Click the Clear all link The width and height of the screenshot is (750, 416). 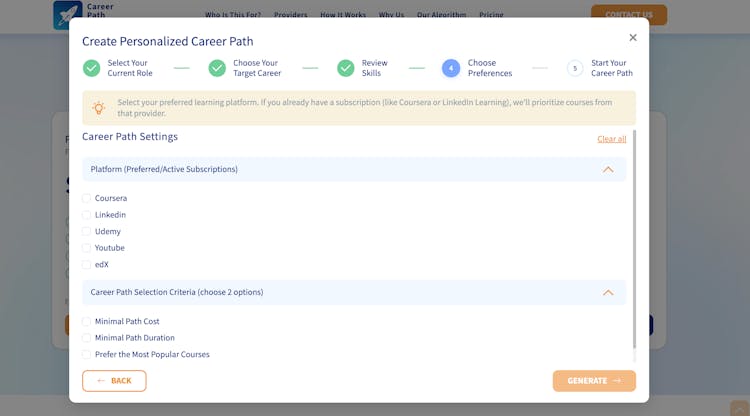[x=611, y=139]
